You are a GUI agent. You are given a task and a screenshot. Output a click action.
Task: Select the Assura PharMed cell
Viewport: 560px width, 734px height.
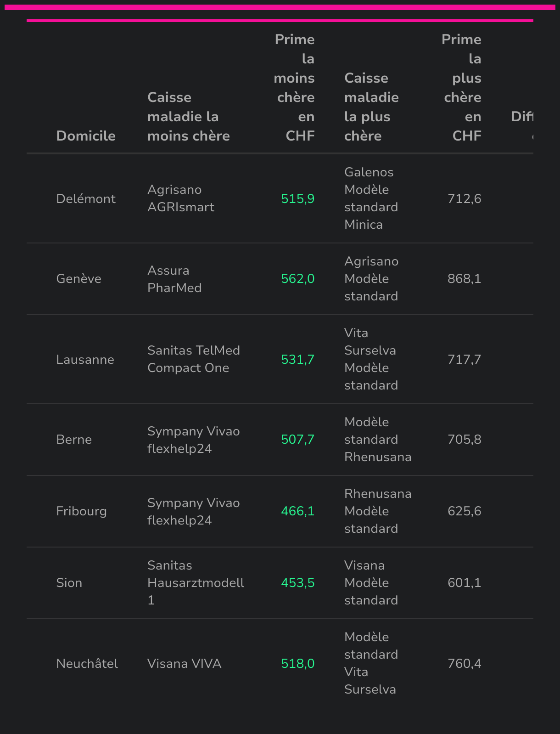(x=174, y=279)
